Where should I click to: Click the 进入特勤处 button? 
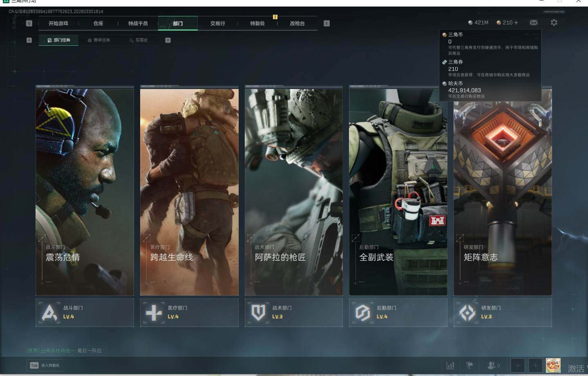[45, 365]
